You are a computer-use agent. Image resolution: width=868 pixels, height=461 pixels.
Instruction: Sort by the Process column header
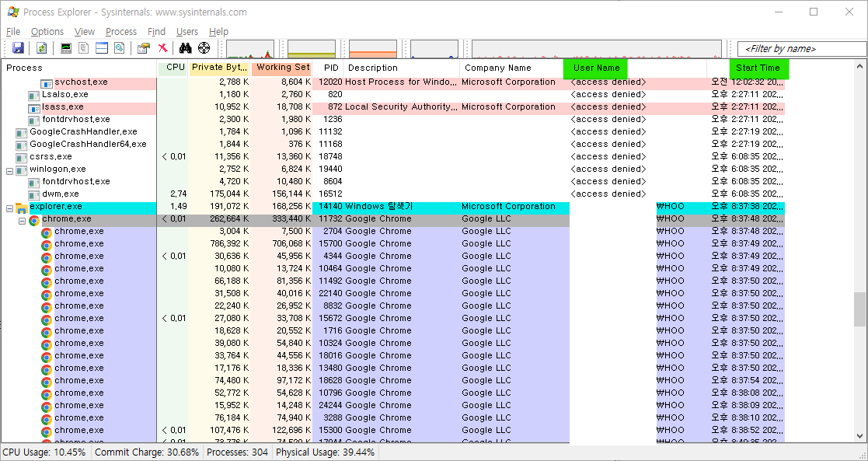click(x=79, y=68)
